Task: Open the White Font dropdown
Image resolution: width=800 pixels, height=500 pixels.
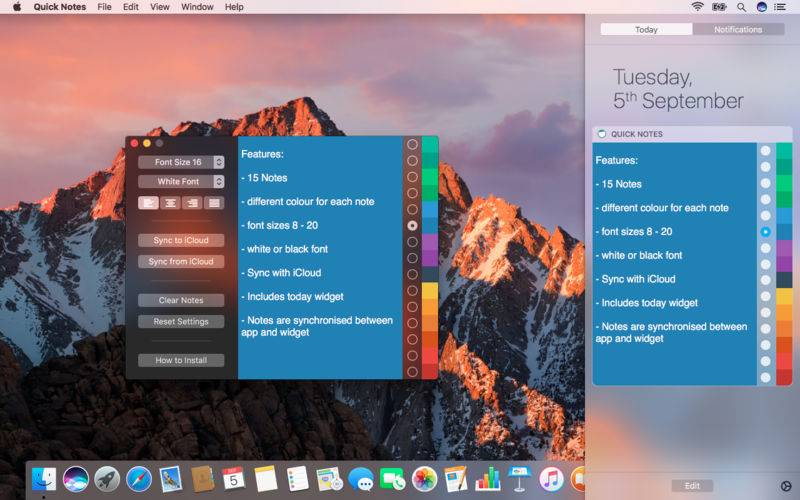Action: [181, 182]
